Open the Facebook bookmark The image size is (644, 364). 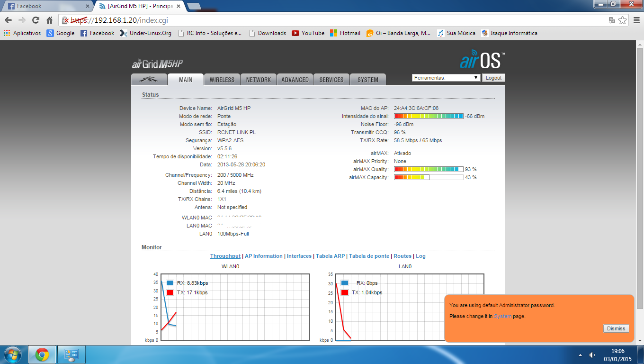tap(97, 33)
